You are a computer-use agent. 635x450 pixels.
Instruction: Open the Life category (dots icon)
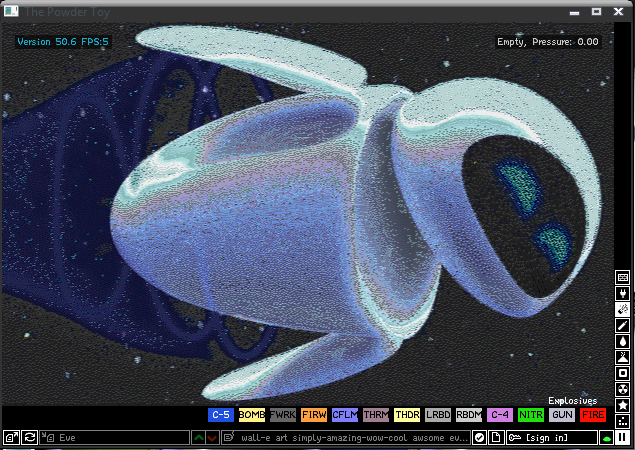[x=622, y=421]
